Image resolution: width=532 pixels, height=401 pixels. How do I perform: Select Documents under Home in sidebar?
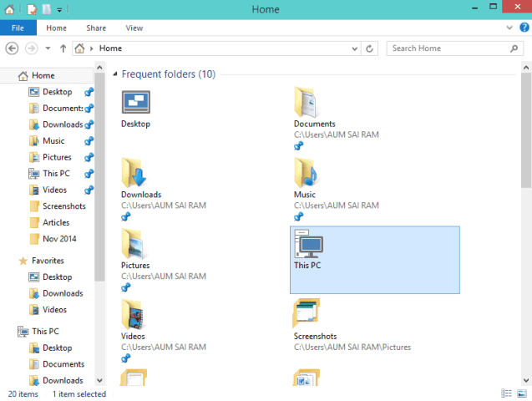coord(63,108)
